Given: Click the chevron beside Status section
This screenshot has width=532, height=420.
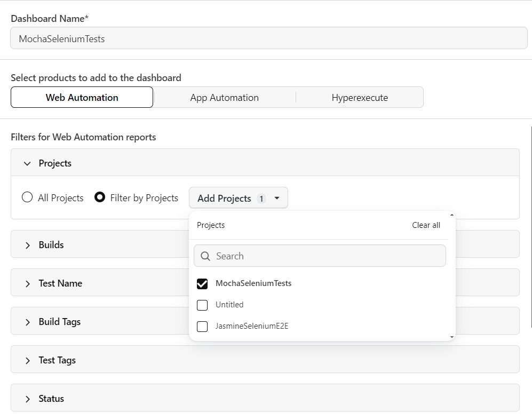Looking at the screenshot, I should (28, 398).
